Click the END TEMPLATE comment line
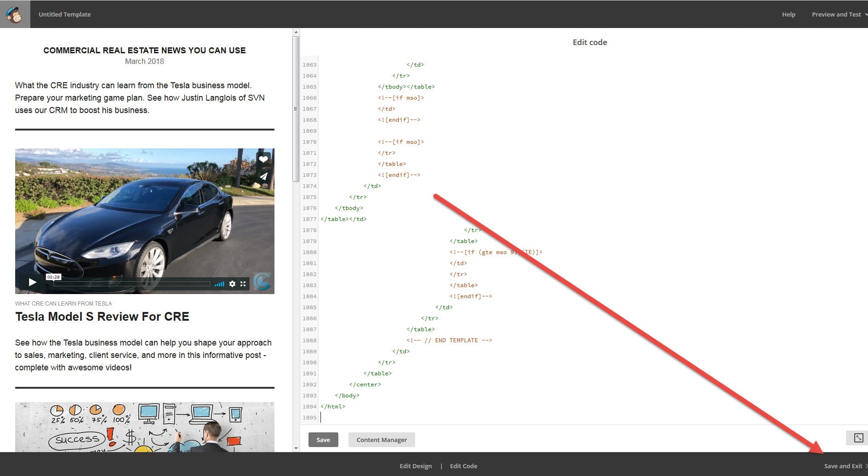Screen dimensions: 868x476 [449, 340]
